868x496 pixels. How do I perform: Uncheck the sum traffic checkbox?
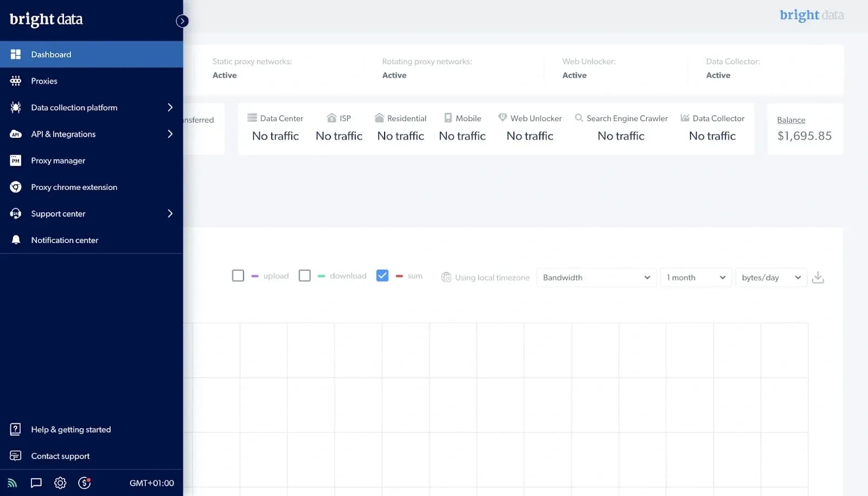coord(382,276)
